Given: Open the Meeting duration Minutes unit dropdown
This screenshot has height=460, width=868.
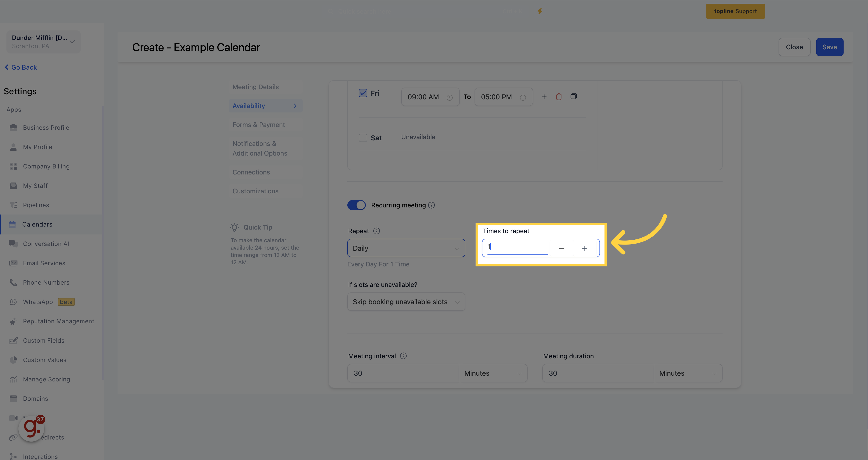Looking at the screenshot, I should pyautogui.click(x=688, y=373).
